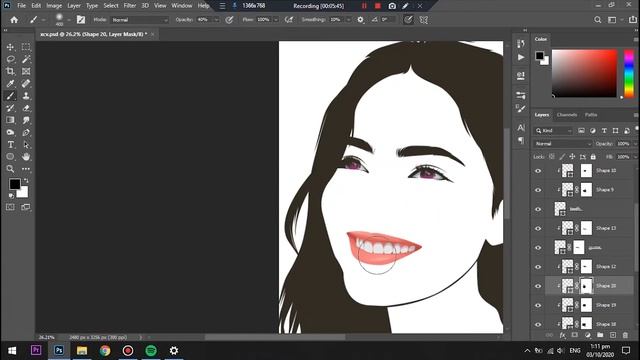Image resolution: width=640 pixels, height=360 pixels.
Task: Select the Zoom tool
Action: pos(10,169)
